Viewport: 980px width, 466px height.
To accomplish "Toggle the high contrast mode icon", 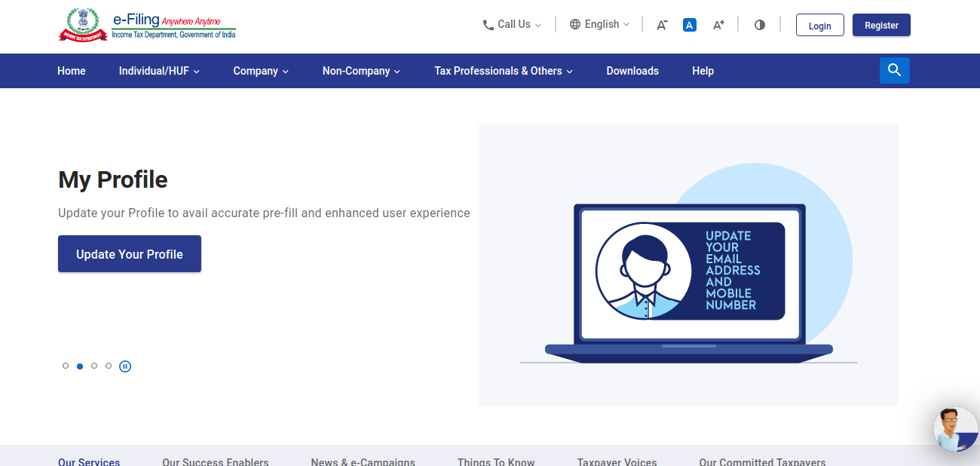I will (760, 25).
